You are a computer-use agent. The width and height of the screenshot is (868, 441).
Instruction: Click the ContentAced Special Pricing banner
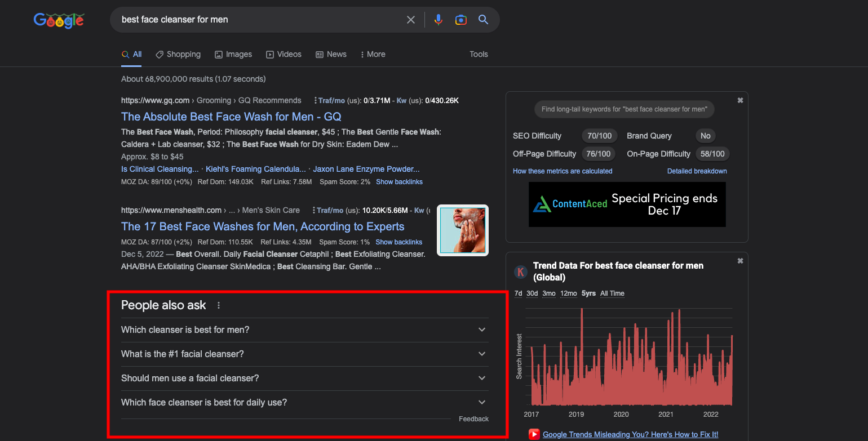[627, 204]
